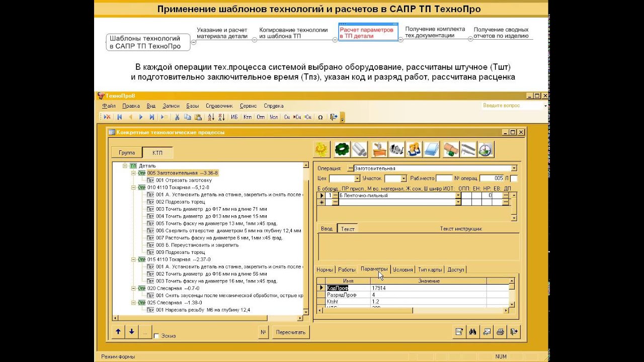Collapse the 020 Слесарная node
Screen dimensions: 644x362
134,289
